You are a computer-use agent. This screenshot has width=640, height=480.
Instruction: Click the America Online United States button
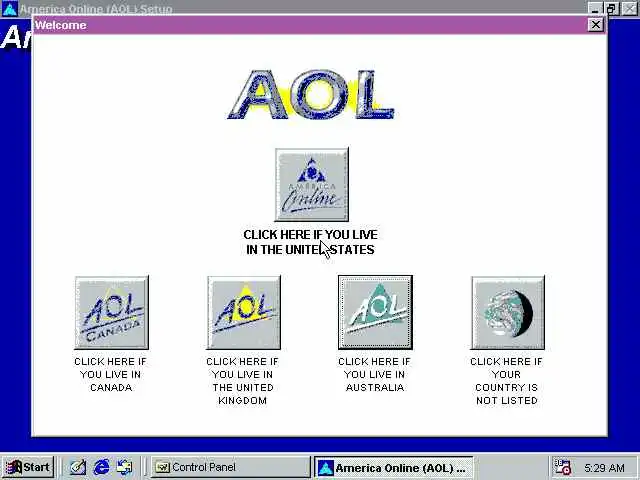pos(312,184)
